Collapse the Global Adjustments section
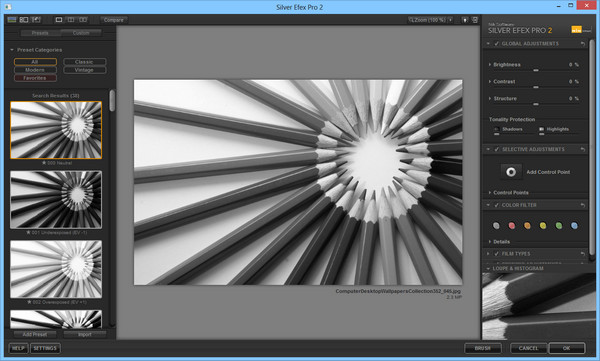 [488, 44]
